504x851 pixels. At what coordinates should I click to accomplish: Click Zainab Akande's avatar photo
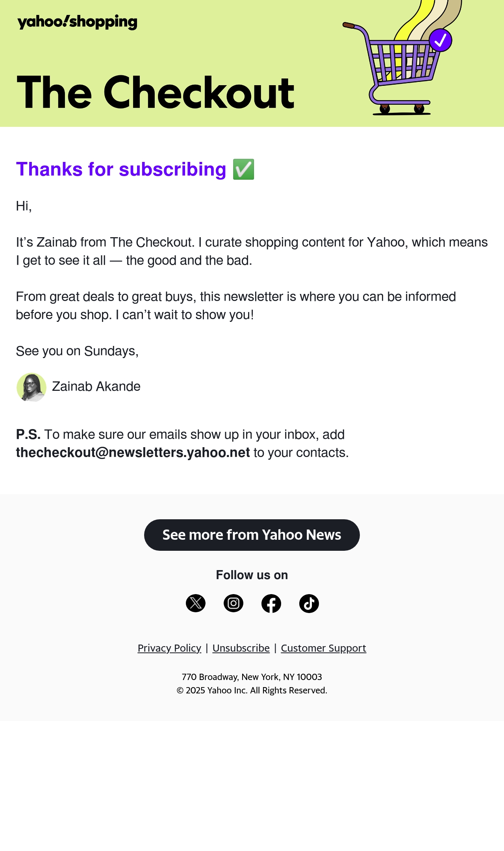pyautogui.click(x=31, y=387)
